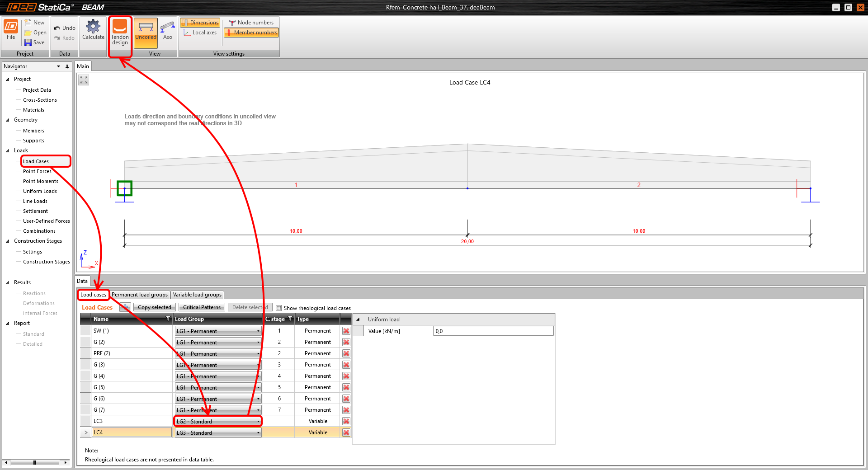868x470 pixels.
Task: Click the Undo icon
Action: (x=57, y=28)
